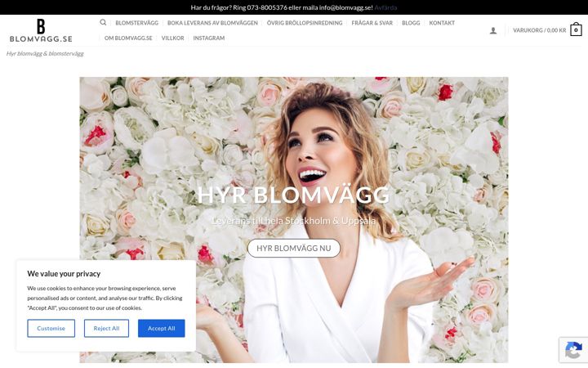This screenshot has width=588, height=368.
Task: Open the user account icon
Action: coord(493,30)
